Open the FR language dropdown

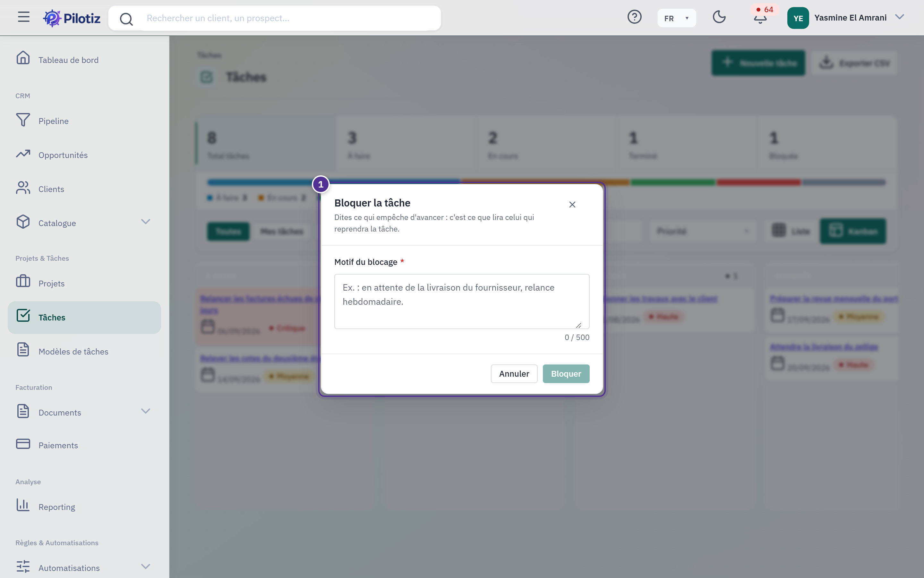677,18
